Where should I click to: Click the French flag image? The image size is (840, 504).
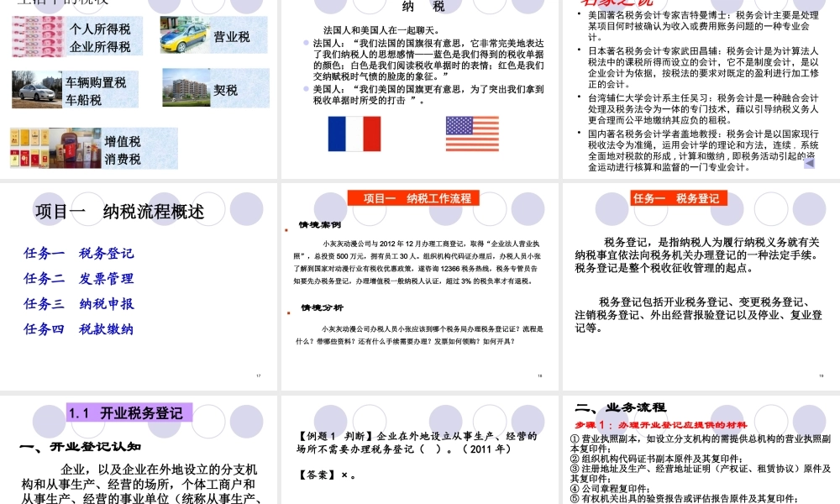coord(354,134)
